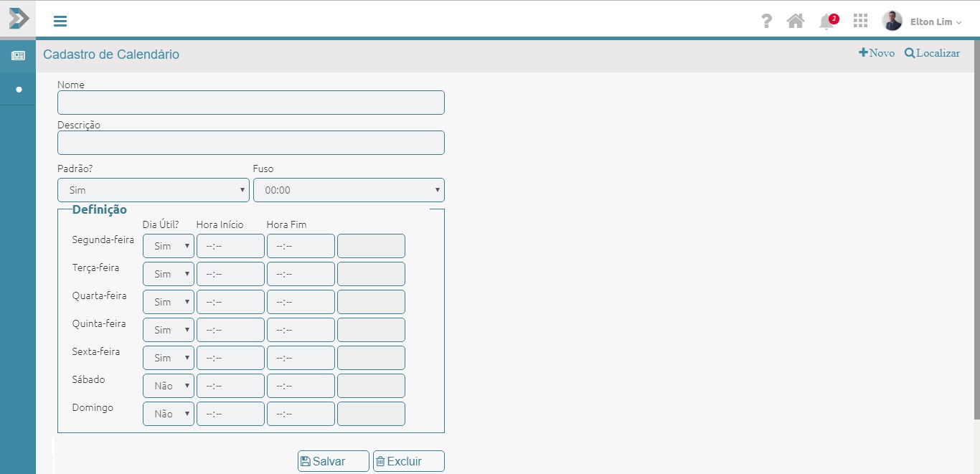Change Segunda-feira Dia Útil dropdown
This screenshot has height=474, width=980.
click(169, 246)
